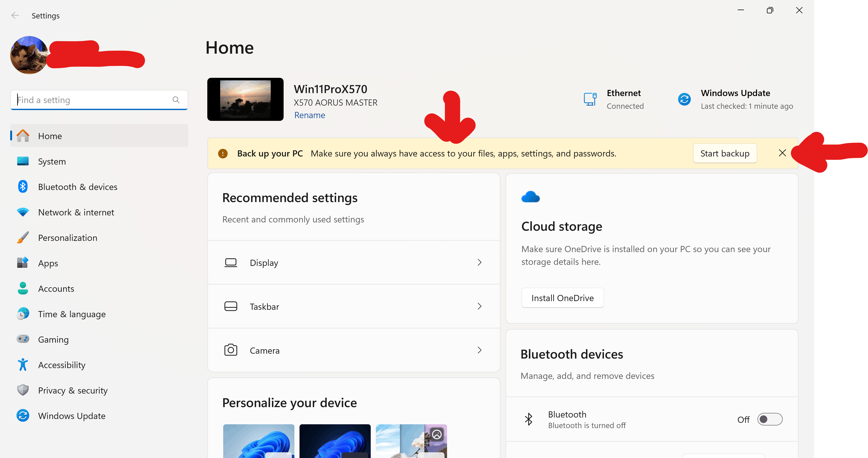Open Accounts settings
This screenshot has height=458, width=868.
(99, 289)
